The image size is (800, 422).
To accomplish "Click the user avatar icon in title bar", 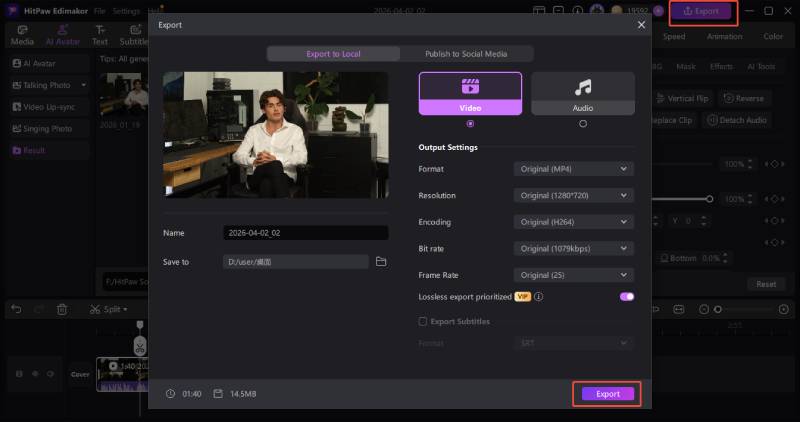I will 596,11.
